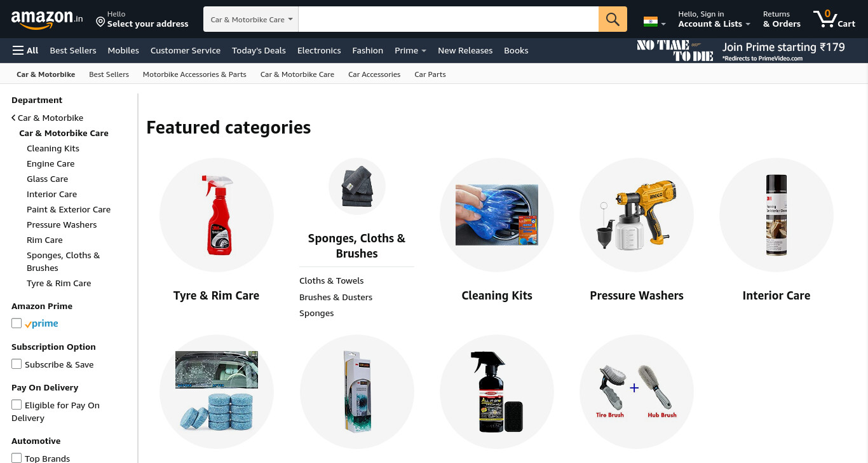Click the location pin address icon

click(x=100, y=22)
